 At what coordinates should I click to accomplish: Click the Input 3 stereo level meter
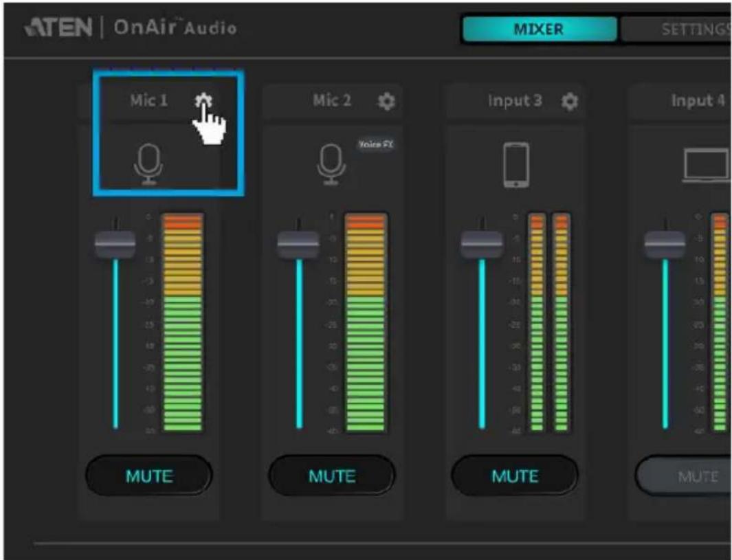[549, 322]
